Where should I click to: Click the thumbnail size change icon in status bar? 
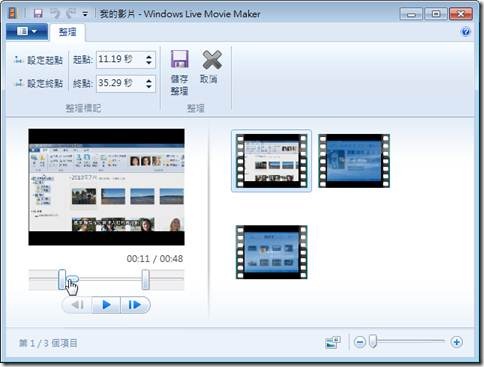pos(333,342)
